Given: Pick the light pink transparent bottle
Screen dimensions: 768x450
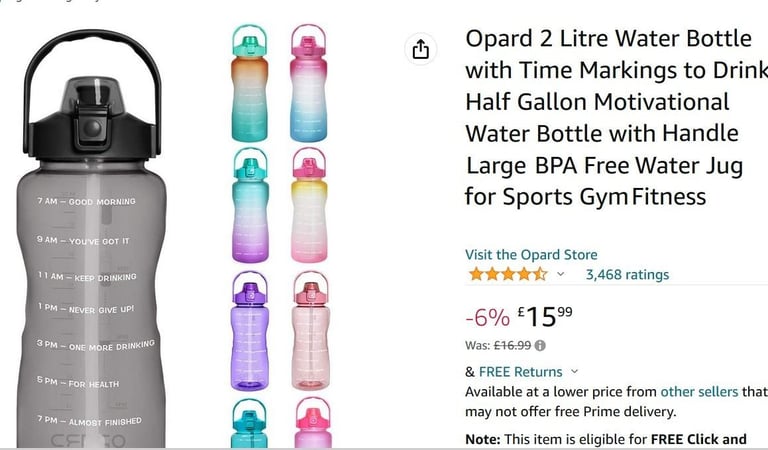Looking at the screenshot, I should tap(310, 331).
